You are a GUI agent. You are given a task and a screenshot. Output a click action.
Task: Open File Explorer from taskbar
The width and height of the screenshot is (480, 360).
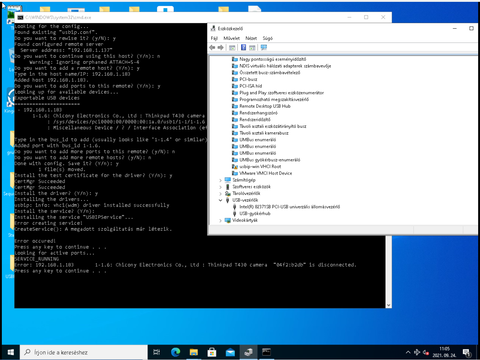(194, 352)
